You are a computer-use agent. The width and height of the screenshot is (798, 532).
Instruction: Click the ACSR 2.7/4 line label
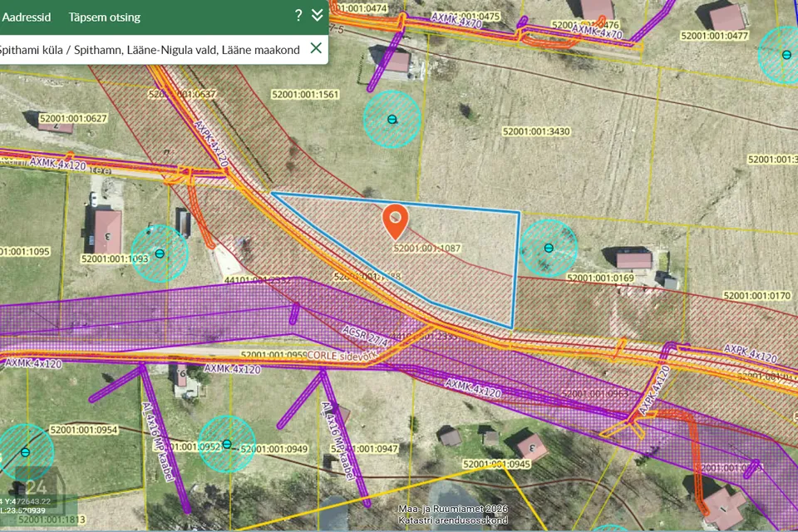[366, 336]
